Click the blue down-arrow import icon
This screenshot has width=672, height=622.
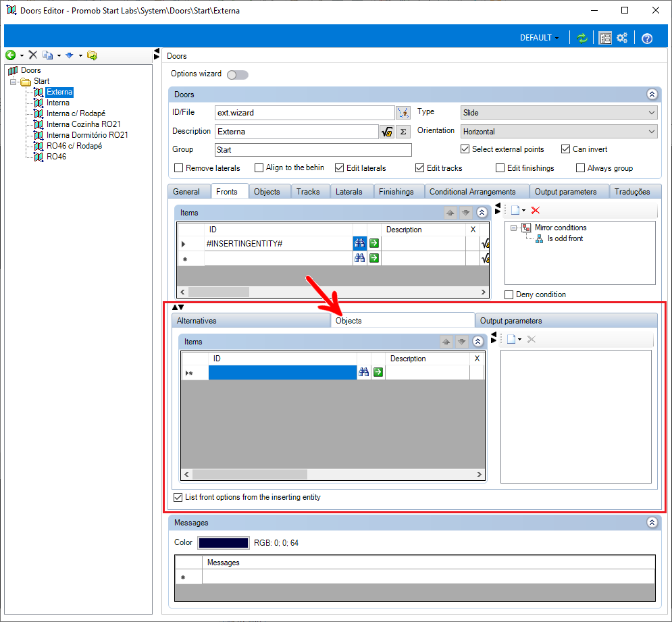tap(70, 55)
